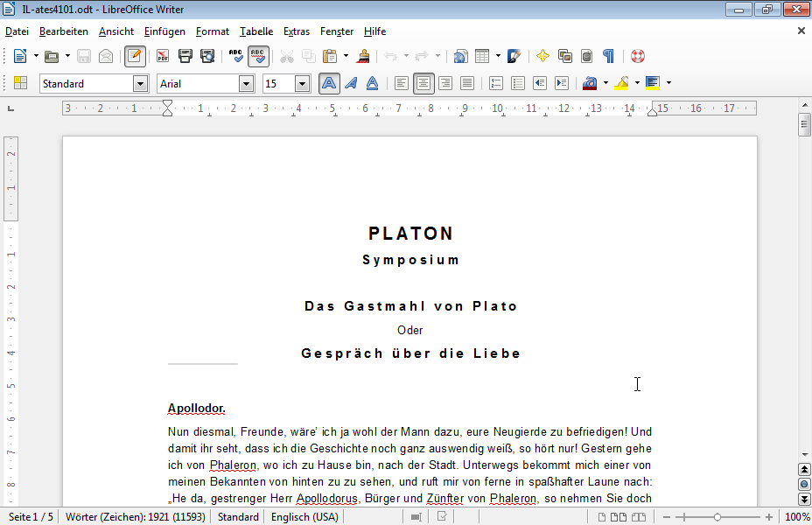The height and width of the screenshot is (525, 812).
Task: Expand the Open recent files dropdown arrow
Action: [68, 56]
